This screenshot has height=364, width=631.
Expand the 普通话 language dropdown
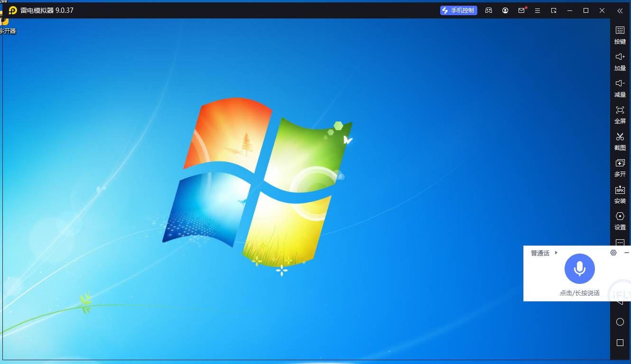pyautogui.click(x=544, y=253)
